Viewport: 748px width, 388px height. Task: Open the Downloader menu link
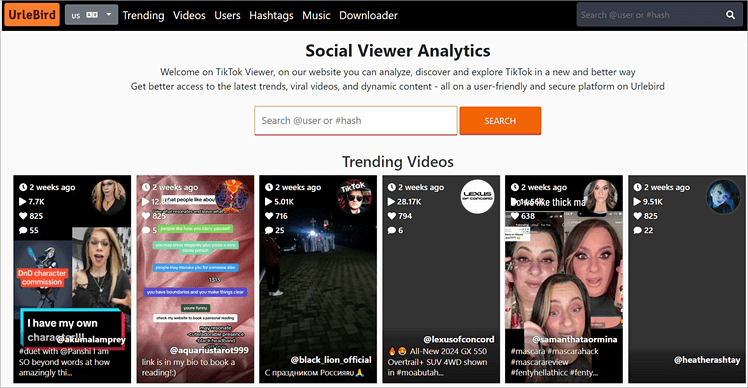click(368, 15)
